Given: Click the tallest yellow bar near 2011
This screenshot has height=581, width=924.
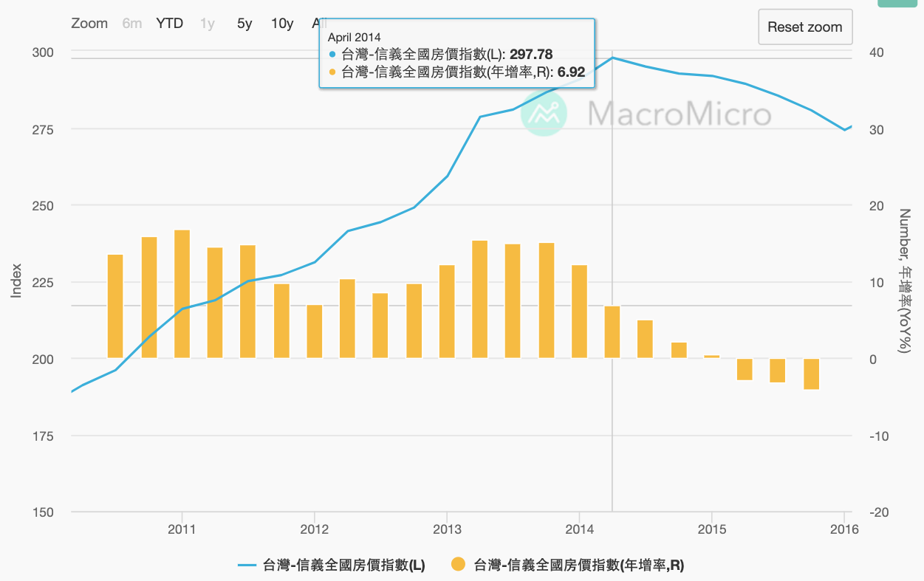Looking at the screenshot, I should 182,295.
